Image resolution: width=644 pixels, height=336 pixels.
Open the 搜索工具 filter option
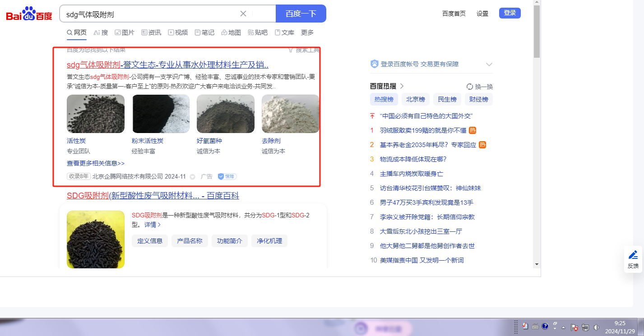pos(304,50)
